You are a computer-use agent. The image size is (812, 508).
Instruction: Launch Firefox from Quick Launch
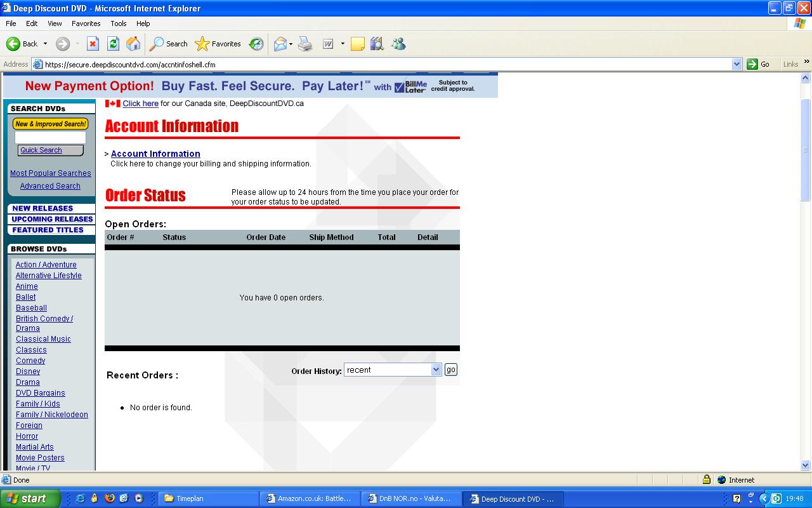[109, 498]
